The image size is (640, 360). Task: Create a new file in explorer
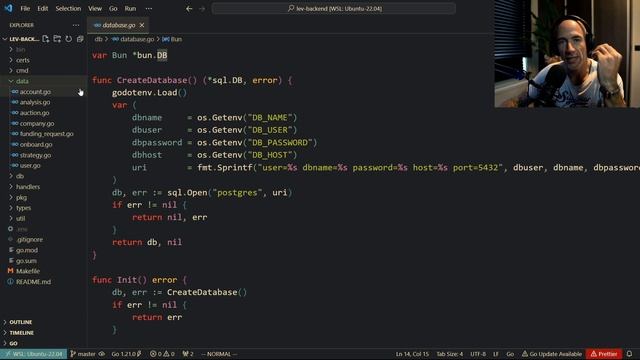tap(46, 39)
